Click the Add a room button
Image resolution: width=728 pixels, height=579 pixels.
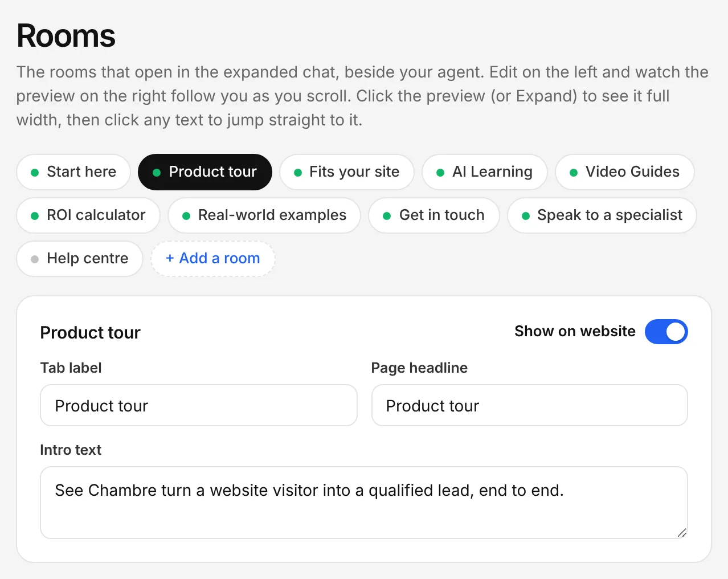pos(213,259)
